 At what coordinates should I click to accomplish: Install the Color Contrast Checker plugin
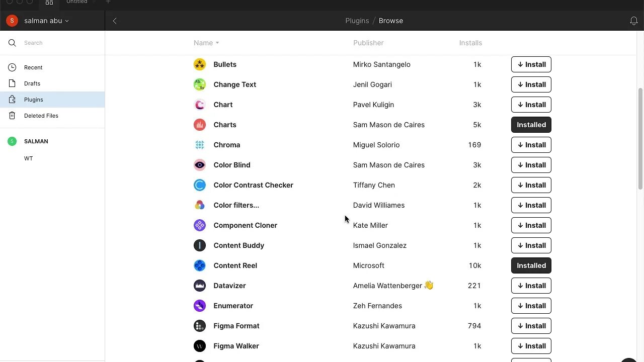point(531,185)
